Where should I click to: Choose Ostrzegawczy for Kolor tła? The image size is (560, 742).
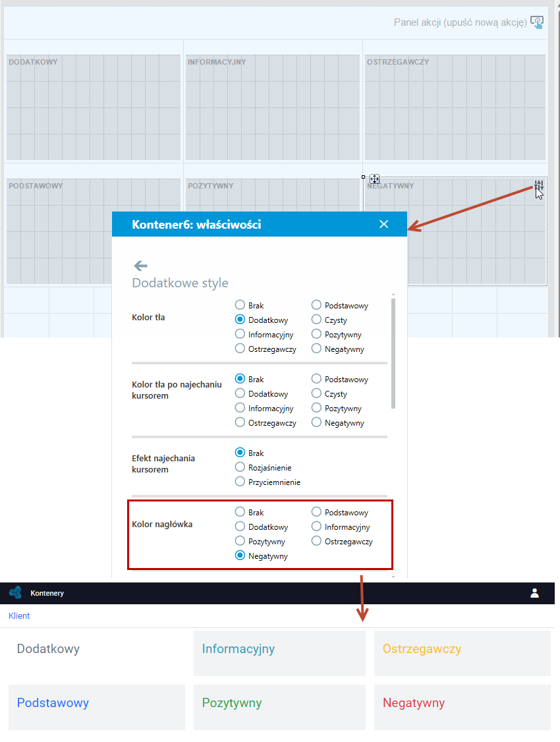tap(240, 349)
